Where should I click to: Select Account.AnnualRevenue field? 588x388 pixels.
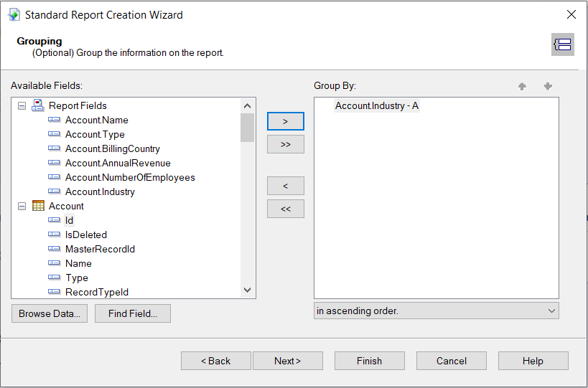point(118,163)
